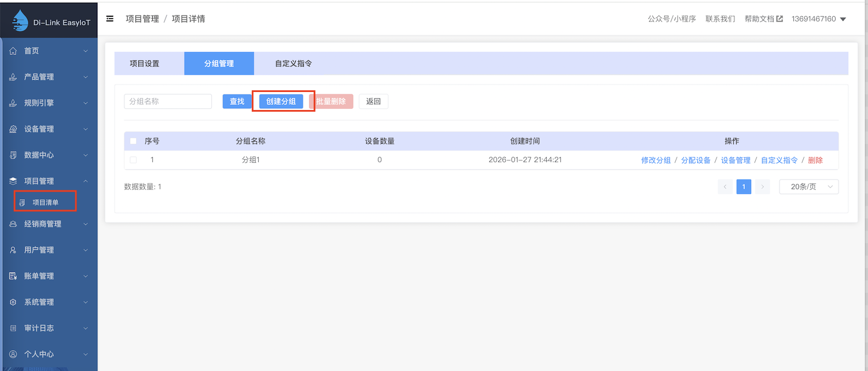Click the 产品管理 sidebar icon
The image size is (868, 371).
13,77
